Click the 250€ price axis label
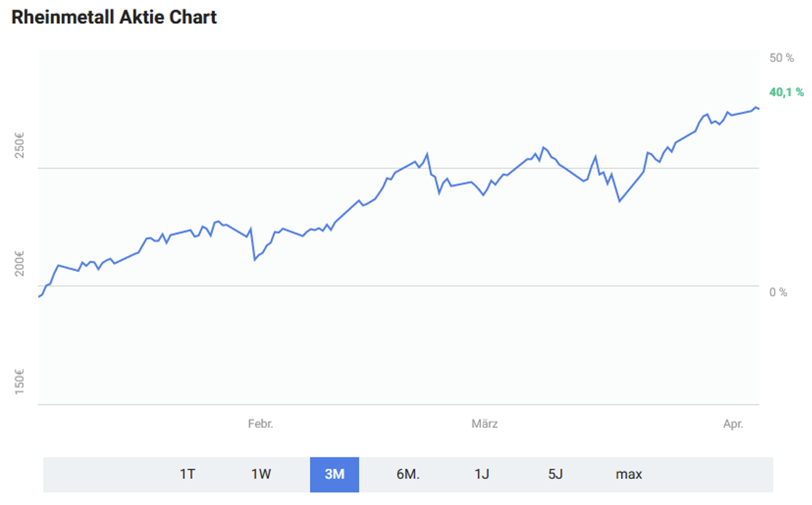812x505 pixels. [19, 148]
